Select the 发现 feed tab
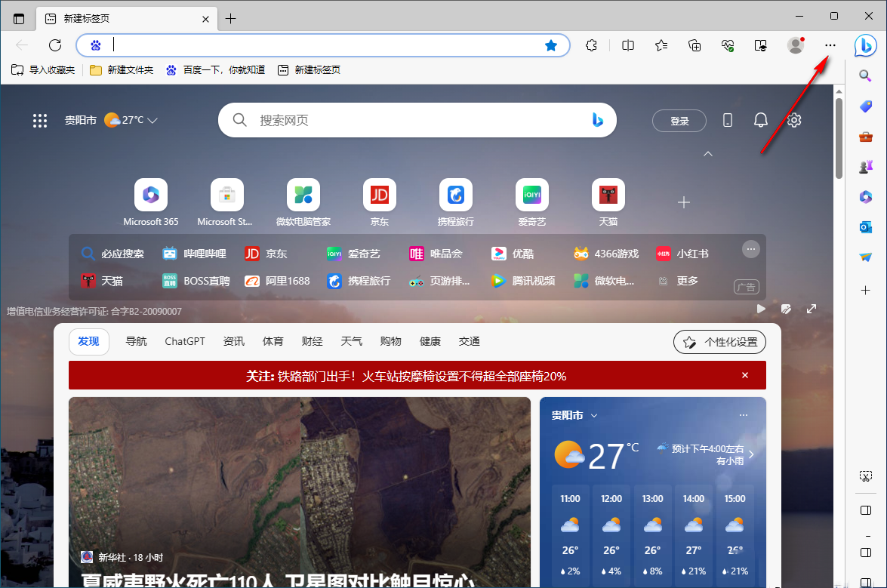The image size is (887, 588). pos(88,341)
